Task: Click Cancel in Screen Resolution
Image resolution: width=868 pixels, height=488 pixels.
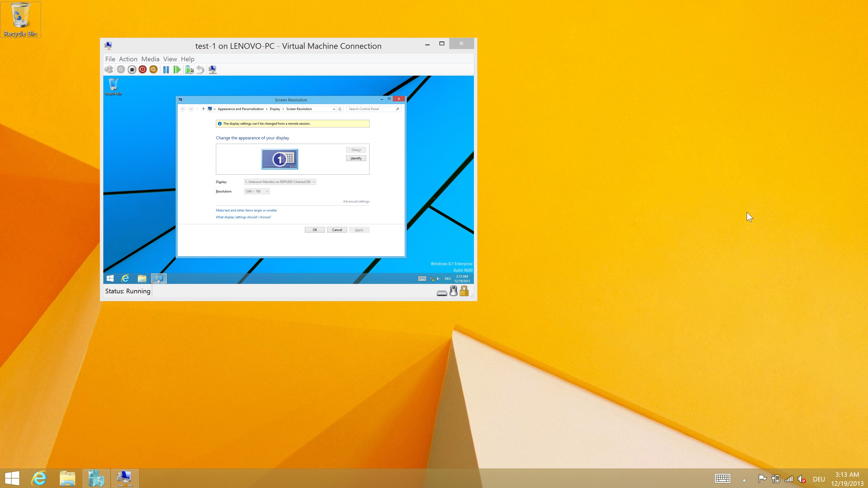Action: tap(337, 230)
